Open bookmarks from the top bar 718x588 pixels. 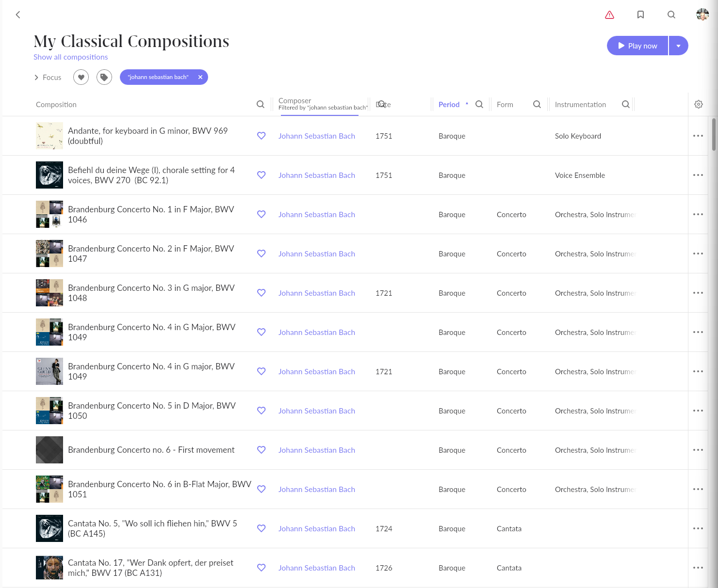pos(640,15)
